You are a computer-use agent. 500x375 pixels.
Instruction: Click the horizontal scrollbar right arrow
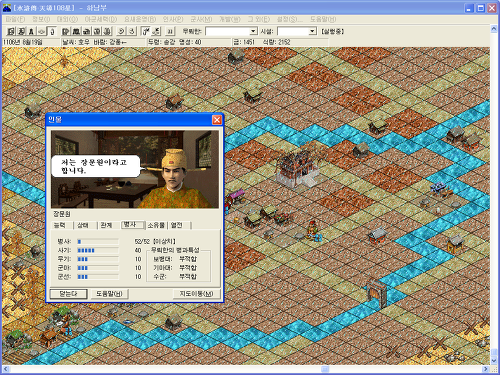[x=486, y=369]
